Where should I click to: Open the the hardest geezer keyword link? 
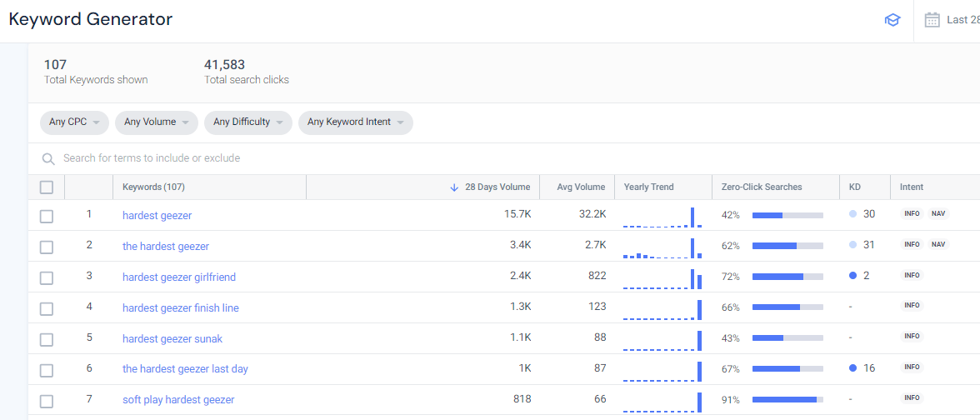(166, 247)
